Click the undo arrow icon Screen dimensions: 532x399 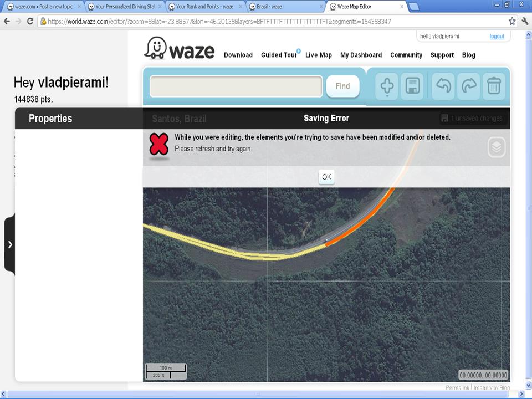pos(443,86)
